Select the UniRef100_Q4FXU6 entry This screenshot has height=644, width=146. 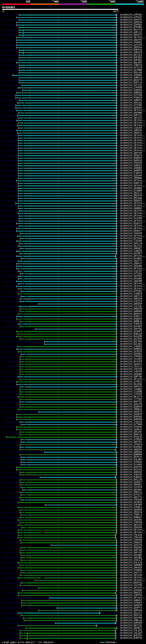click(131, 550)
